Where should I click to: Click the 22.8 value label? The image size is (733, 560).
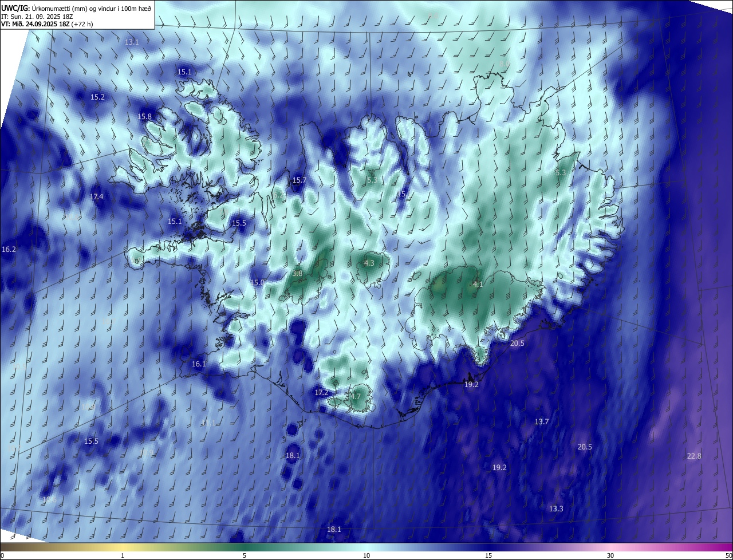tap(694, 456)
